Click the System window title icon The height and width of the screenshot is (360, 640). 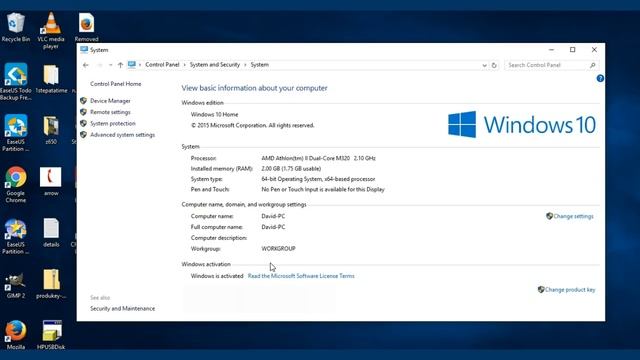click(84, 50)
